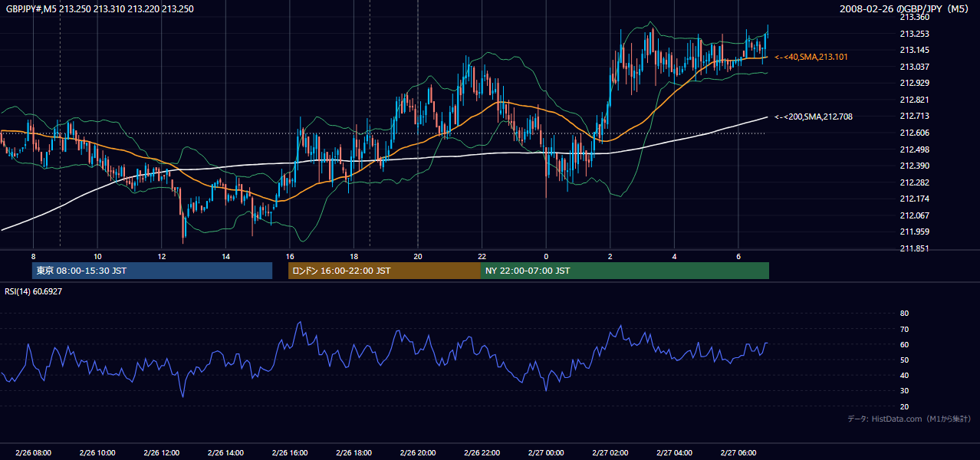
Task: Click hour label 0 under the price chart
Action: click(x=546, y=256)
